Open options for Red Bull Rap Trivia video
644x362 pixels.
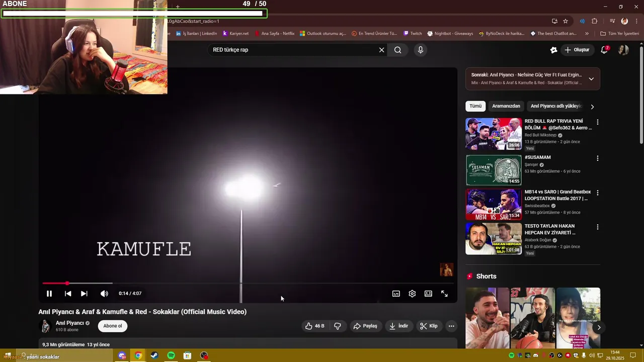[598, 122]
